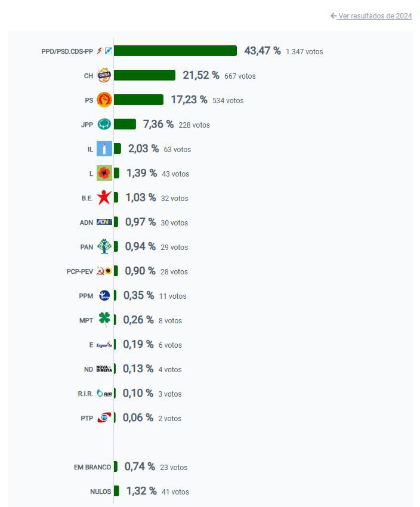
Task: Select the IL blue logo
Action: [x=104, y=149]
